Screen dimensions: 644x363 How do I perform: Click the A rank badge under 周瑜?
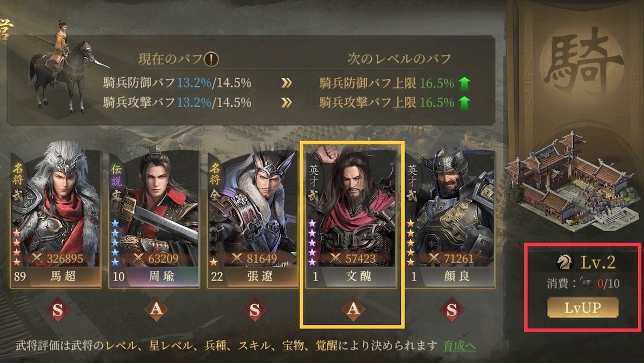(156, 309)
